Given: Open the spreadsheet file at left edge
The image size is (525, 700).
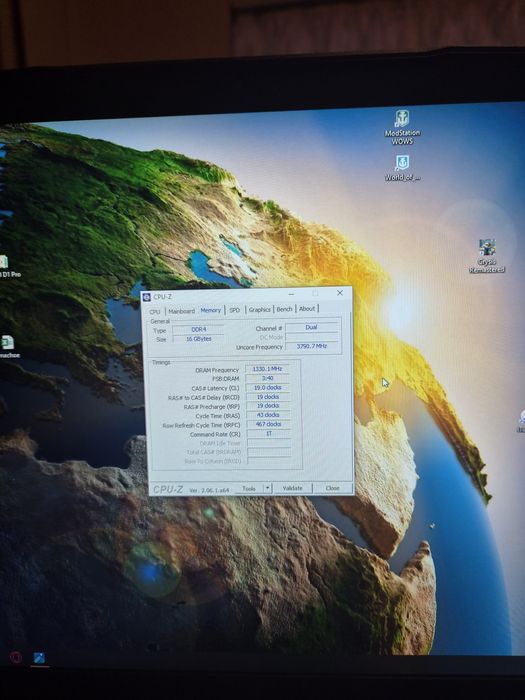Looking at the screenshot, I should (x=8, y=347).
